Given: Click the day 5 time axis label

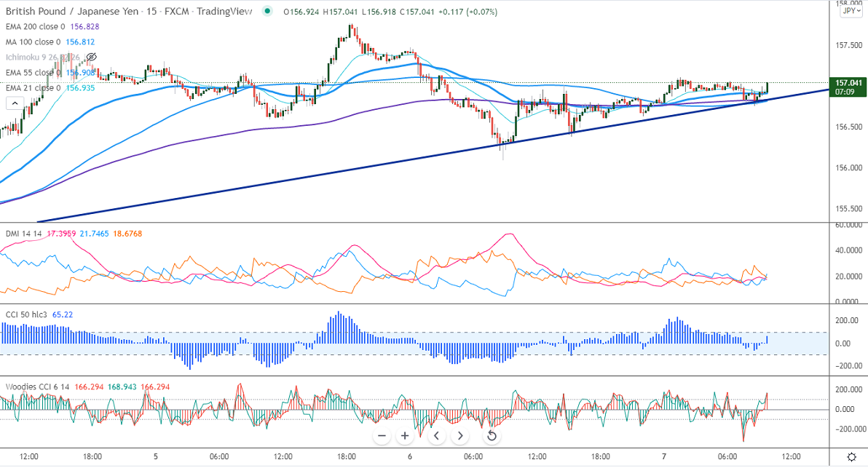Looking at the screenshot, I should [x=156, y=457].
